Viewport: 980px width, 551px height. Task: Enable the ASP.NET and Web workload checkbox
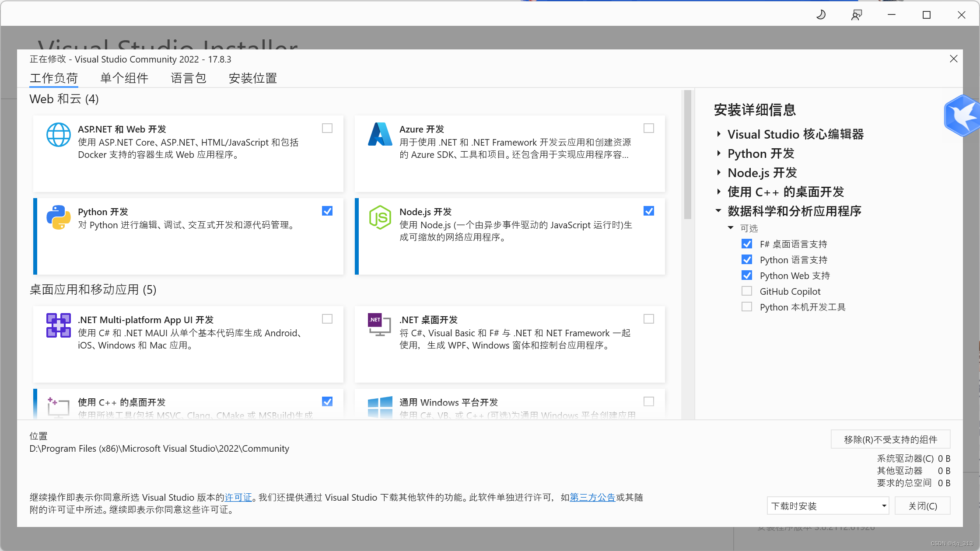tap(327, 128)
